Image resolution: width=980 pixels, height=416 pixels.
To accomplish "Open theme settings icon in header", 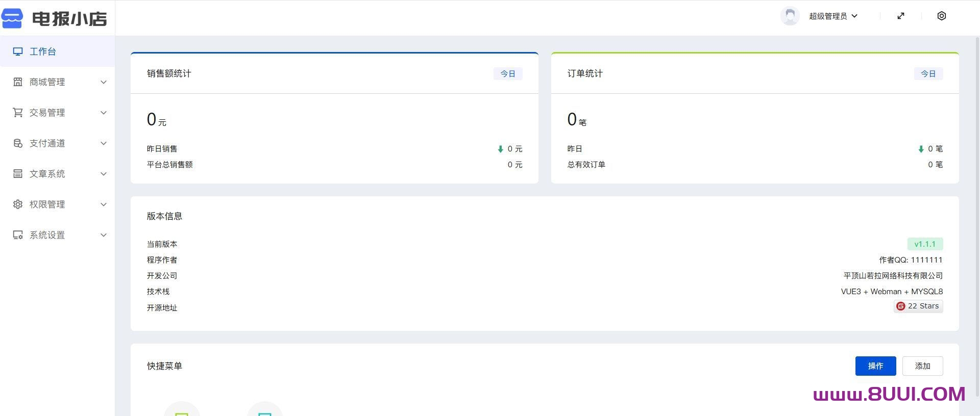I will click(x=942, y=16).
